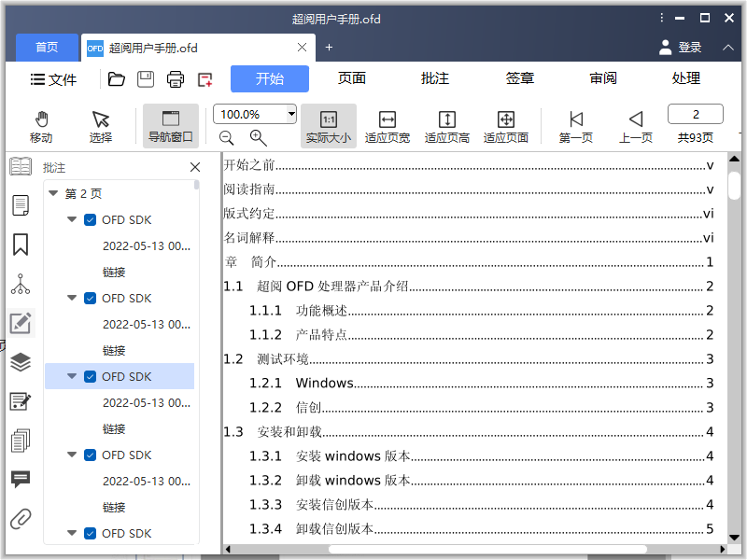
Task: Add a new tab with the plus button
Action: pos(329,48)
